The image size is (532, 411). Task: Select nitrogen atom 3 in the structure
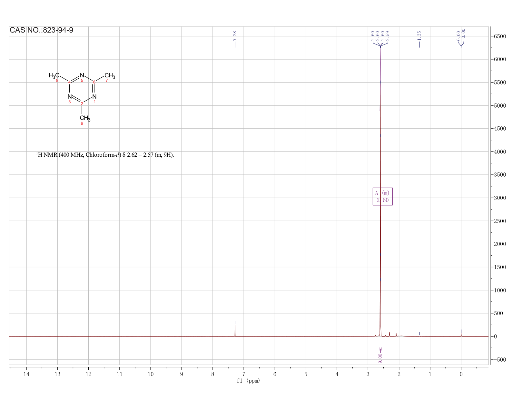tap(70, 97)
